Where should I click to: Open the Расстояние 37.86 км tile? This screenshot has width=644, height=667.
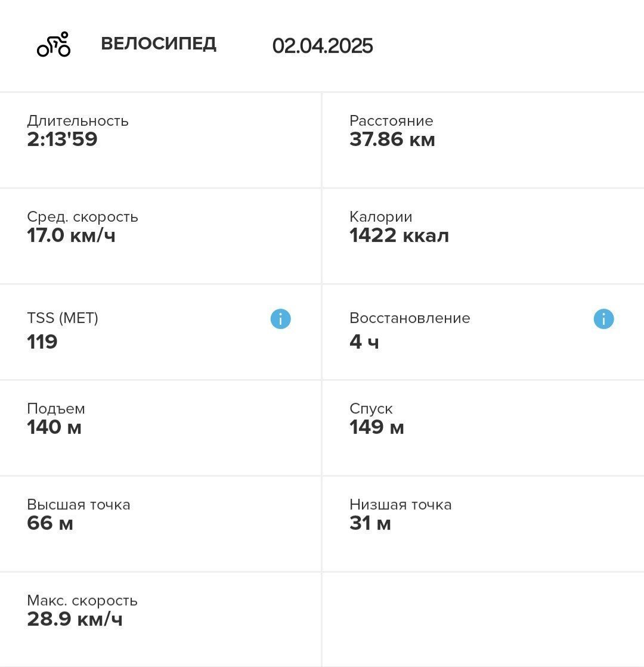click(x=483, y=141)
